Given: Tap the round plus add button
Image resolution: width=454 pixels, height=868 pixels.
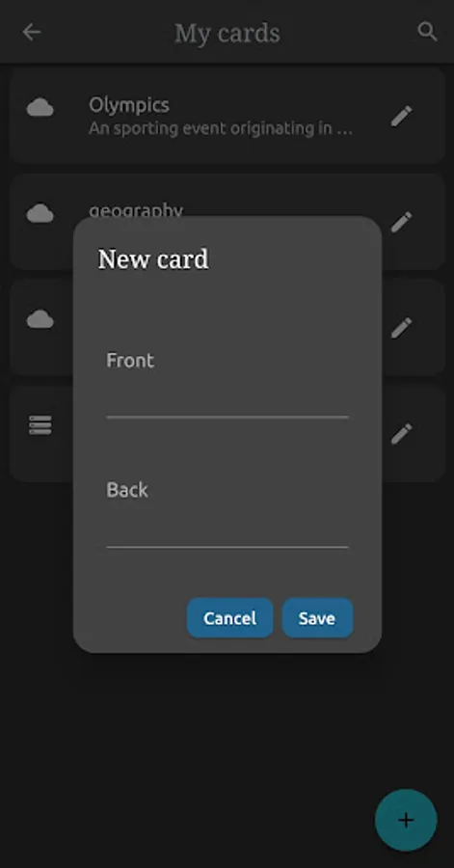Looking at the screenshot, I should tap(406, 820).
